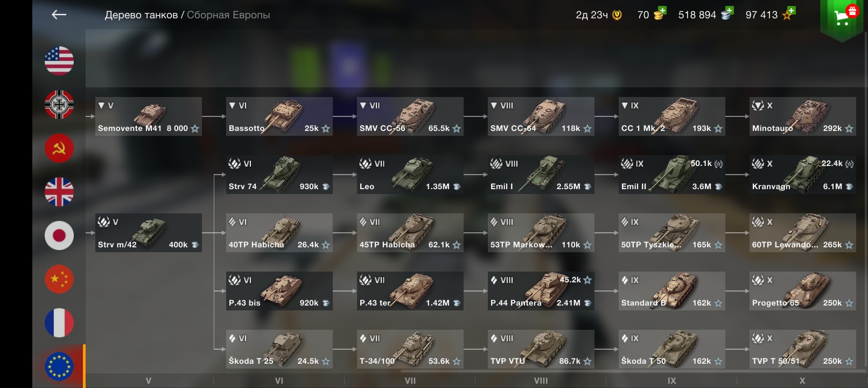868x388 pixels.
Task: Open the Strv m/42 tank card
Action: click(x=149, y=233)
